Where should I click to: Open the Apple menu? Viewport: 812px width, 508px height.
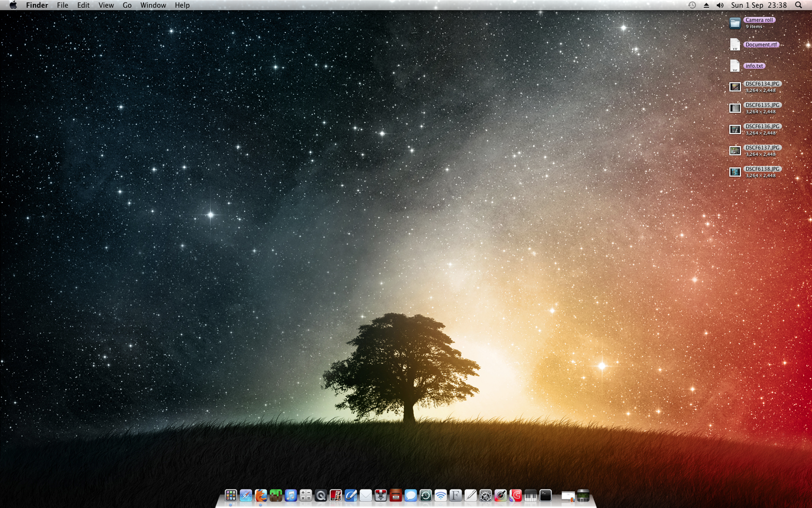[x=13, y=5]
